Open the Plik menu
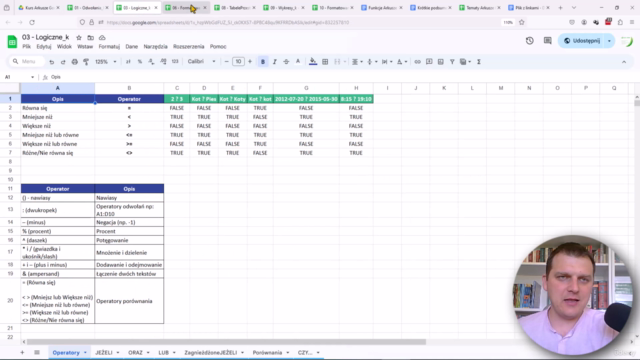Viewport: 640px width, 360px height. 27,47
